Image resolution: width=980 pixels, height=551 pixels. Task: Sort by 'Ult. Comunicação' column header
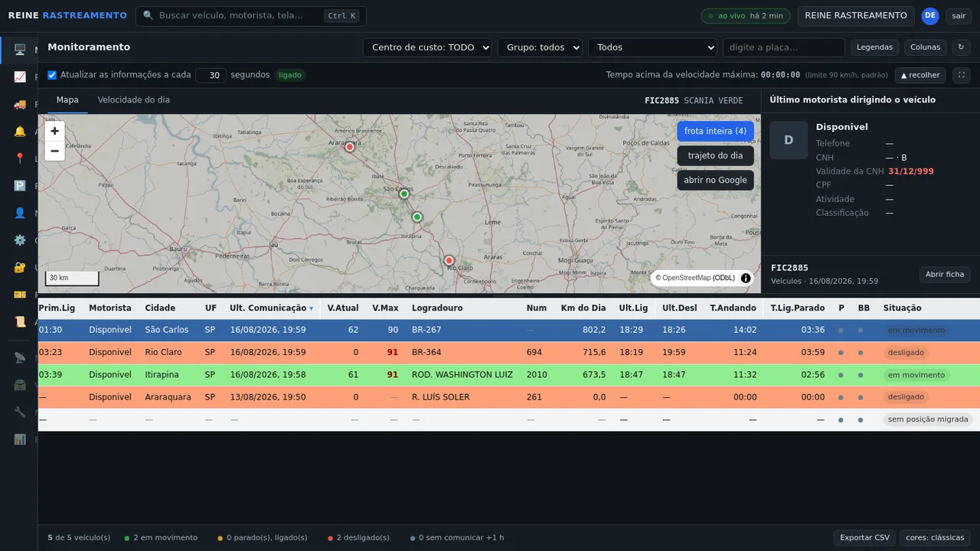271,308
